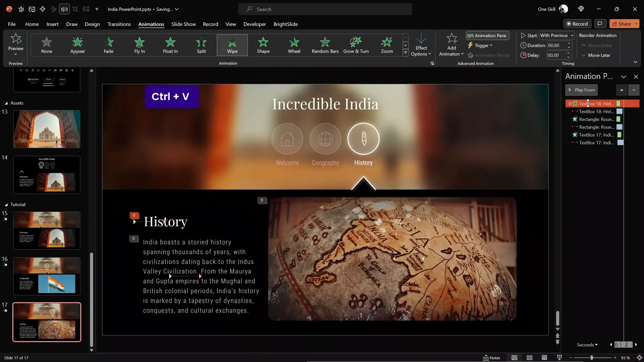The image size is (644, 362).
Task: Switch to Slide Sorter view icon
Action: click(x=529, y=358)
